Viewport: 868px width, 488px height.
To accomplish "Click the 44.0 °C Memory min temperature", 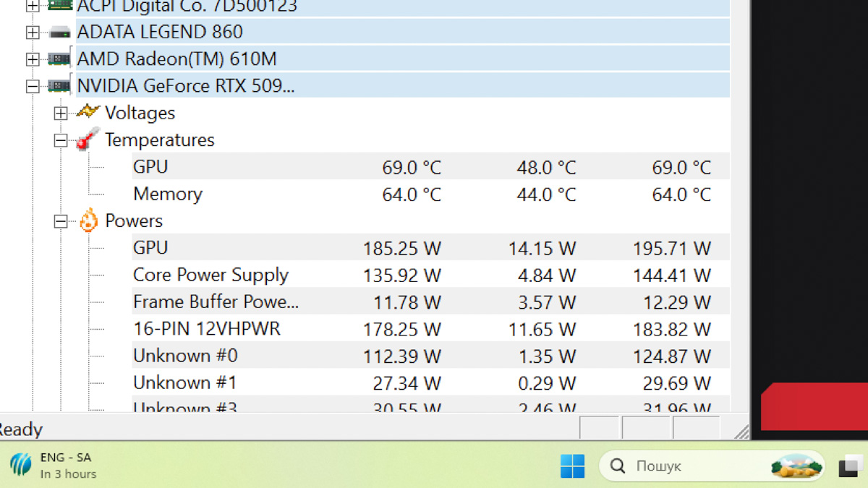I will (x=547, y=194).
